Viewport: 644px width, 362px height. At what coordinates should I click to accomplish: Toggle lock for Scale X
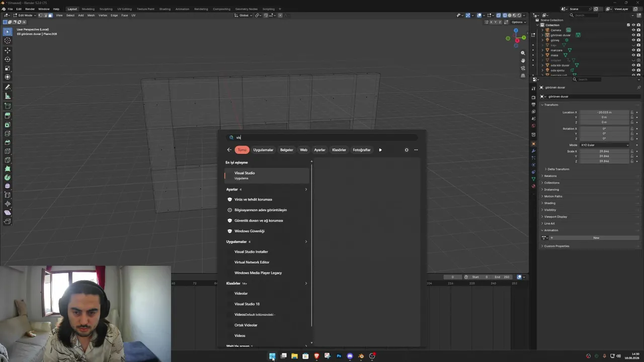tap(632, 151)
